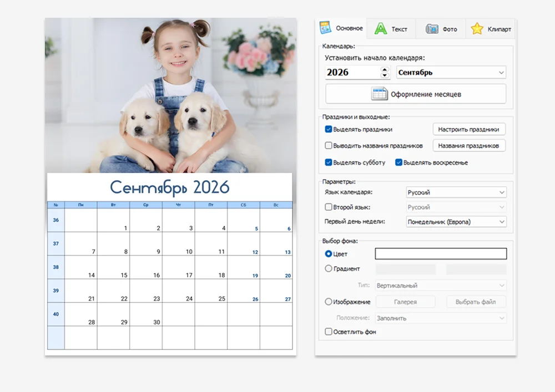Click the Основное tab icon
The image size is (555, 392).
coord(325,28)
